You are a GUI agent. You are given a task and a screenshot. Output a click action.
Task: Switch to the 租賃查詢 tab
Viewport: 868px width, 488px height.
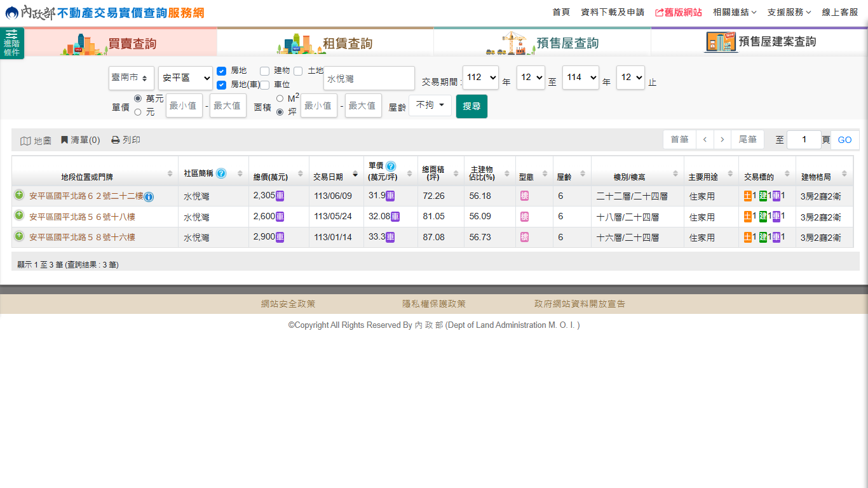point(325,43)
